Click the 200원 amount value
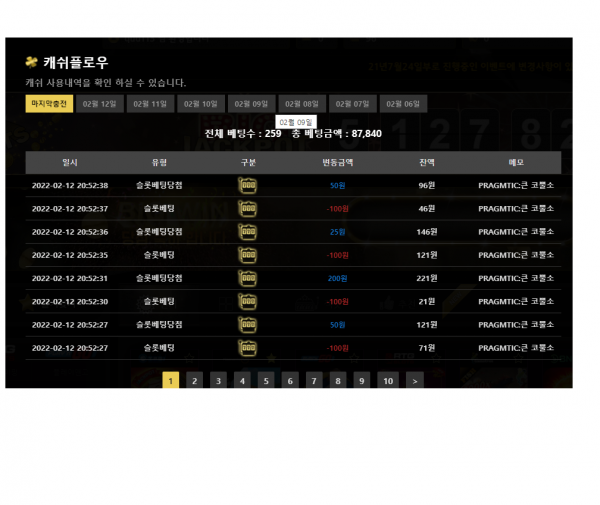This screenshot has height=505, width=600. click(338, 279)
